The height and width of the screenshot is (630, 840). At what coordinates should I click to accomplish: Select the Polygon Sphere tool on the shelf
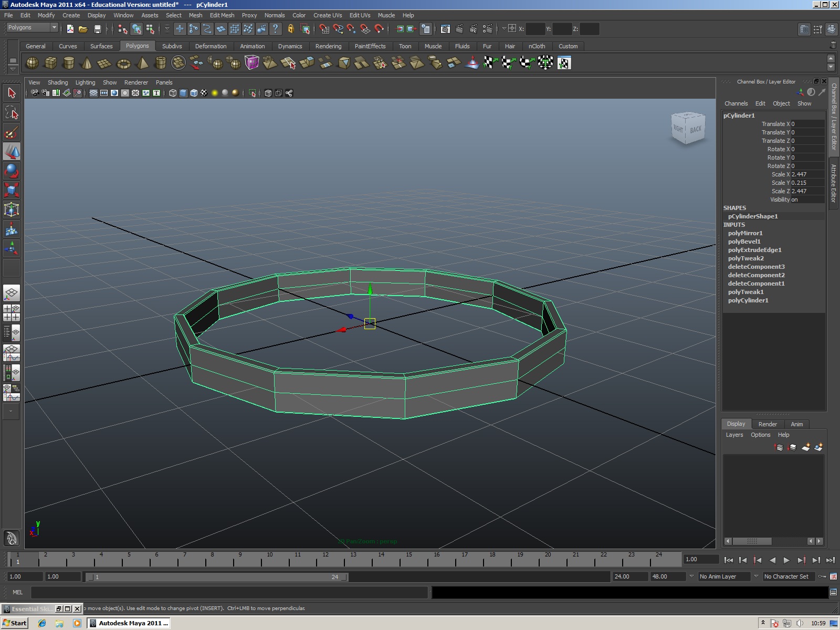click(x=31, y=63)
